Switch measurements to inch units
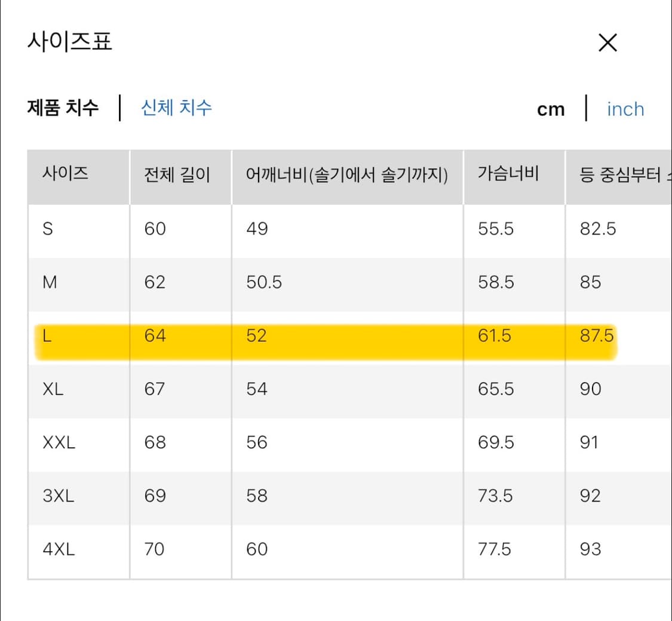This screenshot has width=672, height=621. (x=625, y=109)
